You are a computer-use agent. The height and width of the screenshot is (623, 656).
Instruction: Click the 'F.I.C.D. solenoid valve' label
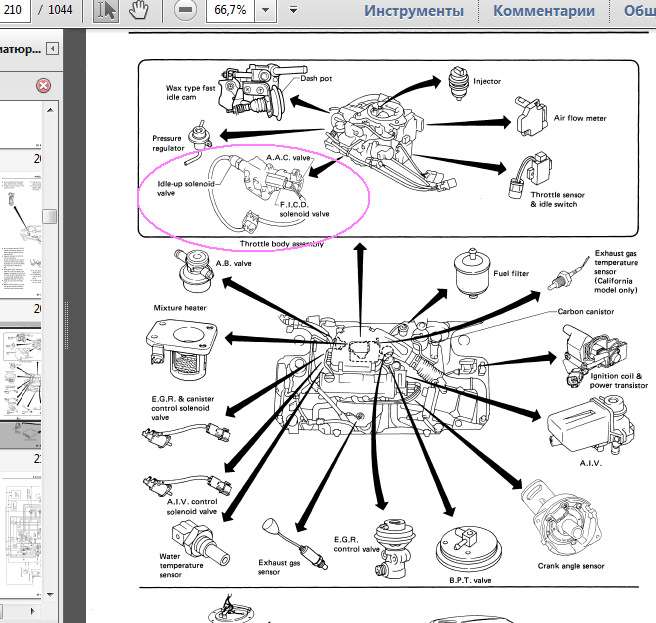tap(304, 209)
